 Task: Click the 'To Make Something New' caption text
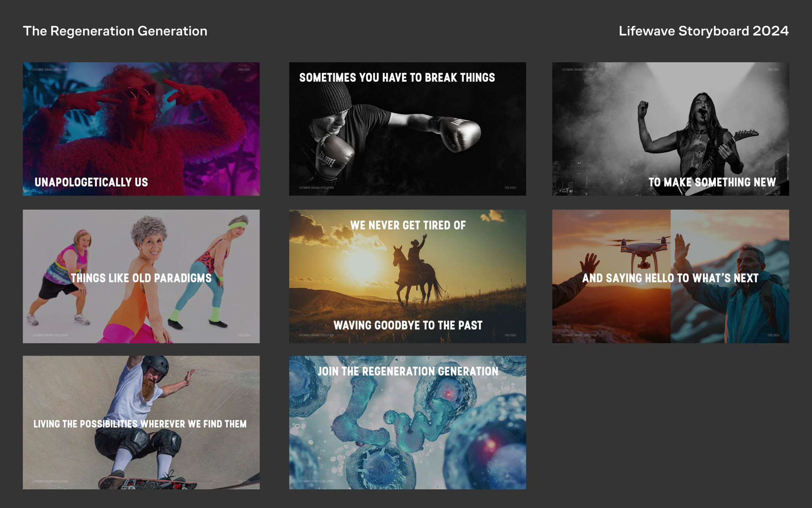click(x=712, y=182)
